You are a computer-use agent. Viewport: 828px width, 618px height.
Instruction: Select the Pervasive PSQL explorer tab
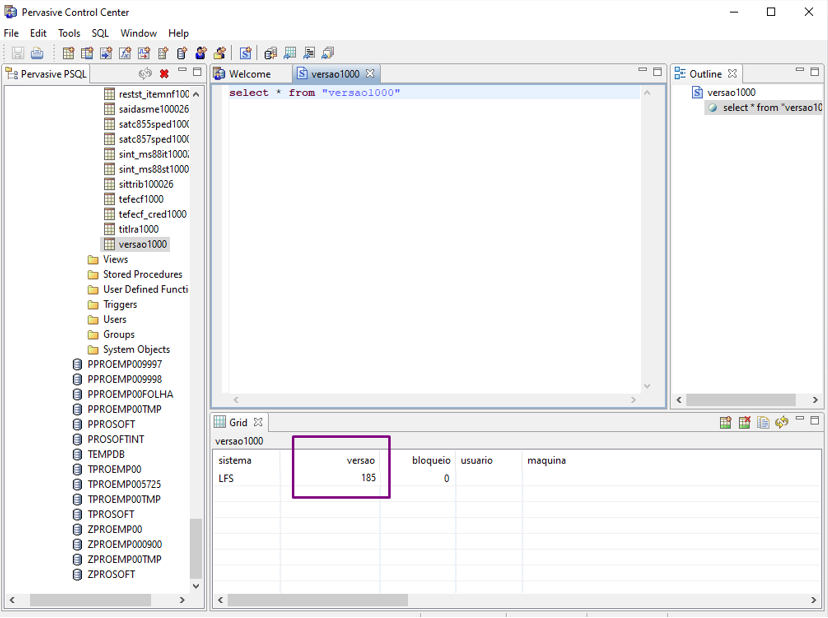pyautogui.click(x=46, y=74)
